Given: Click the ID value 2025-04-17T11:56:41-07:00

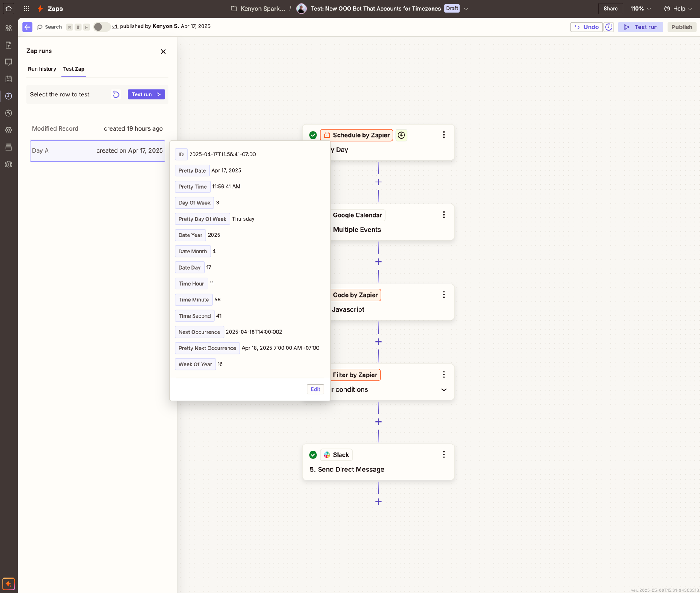Looking at the screenshot, I should (x=222, y=154).
